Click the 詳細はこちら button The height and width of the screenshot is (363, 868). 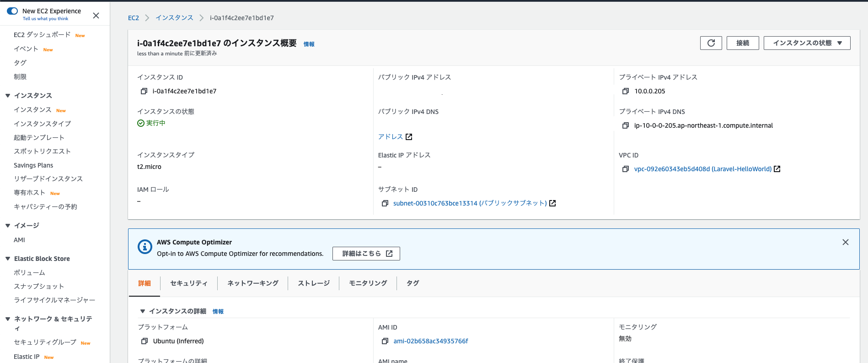[366, 254]
